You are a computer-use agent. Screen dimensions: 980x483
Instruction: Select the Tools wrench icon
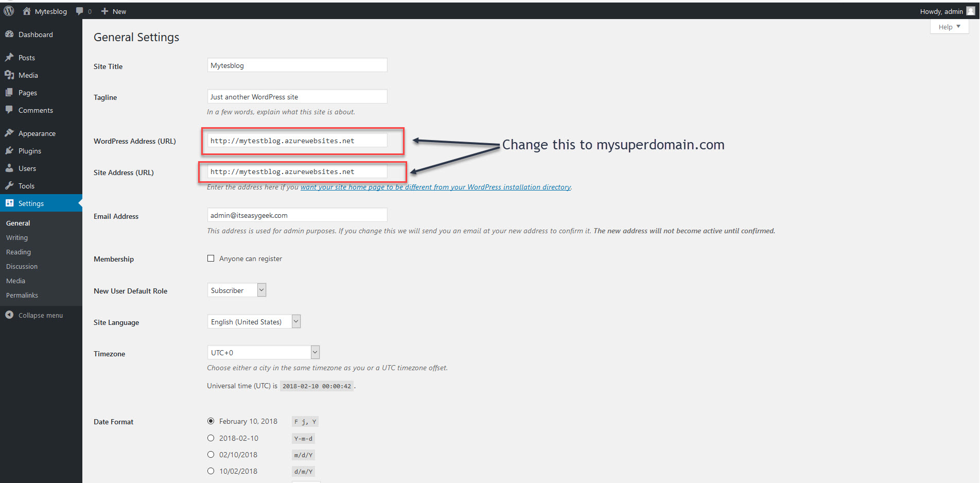click(11, 185)
